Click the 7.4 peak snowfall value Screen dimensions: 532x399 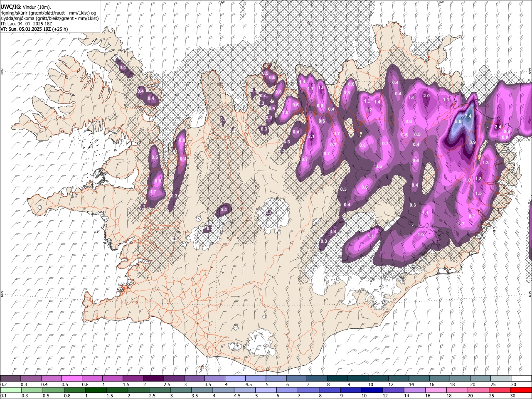(468, 116)
